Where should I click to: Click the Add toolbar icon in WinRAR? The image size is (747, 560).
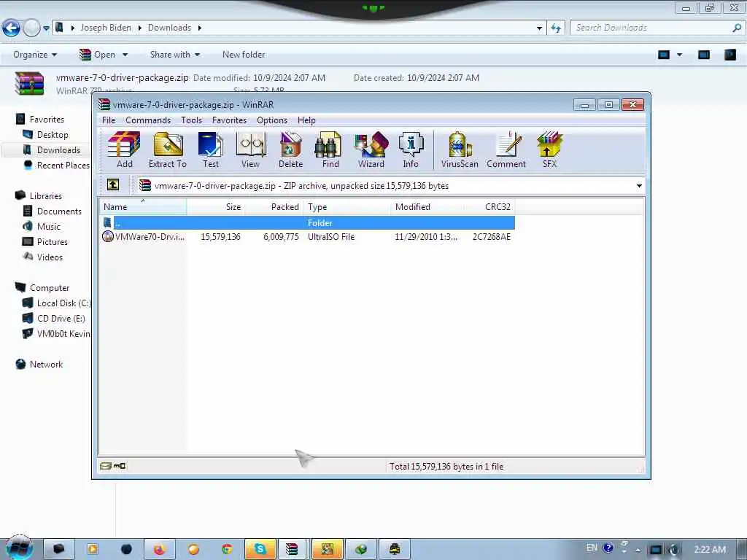[124, 149]
